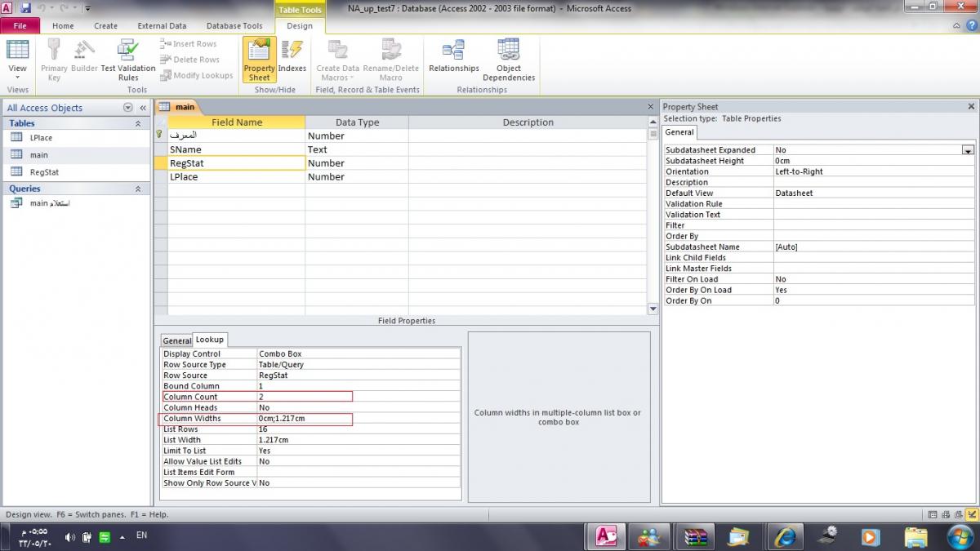Open the Database Tools tab
Image resolution: width=980 pixels, height=551 pixels.
[234, 26]
